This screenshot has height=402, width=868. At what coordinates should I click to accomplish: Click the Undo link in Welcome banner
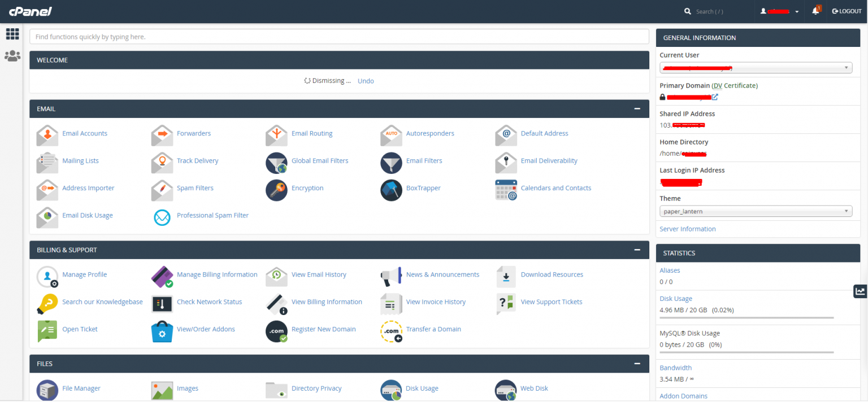tap(365, 81)
